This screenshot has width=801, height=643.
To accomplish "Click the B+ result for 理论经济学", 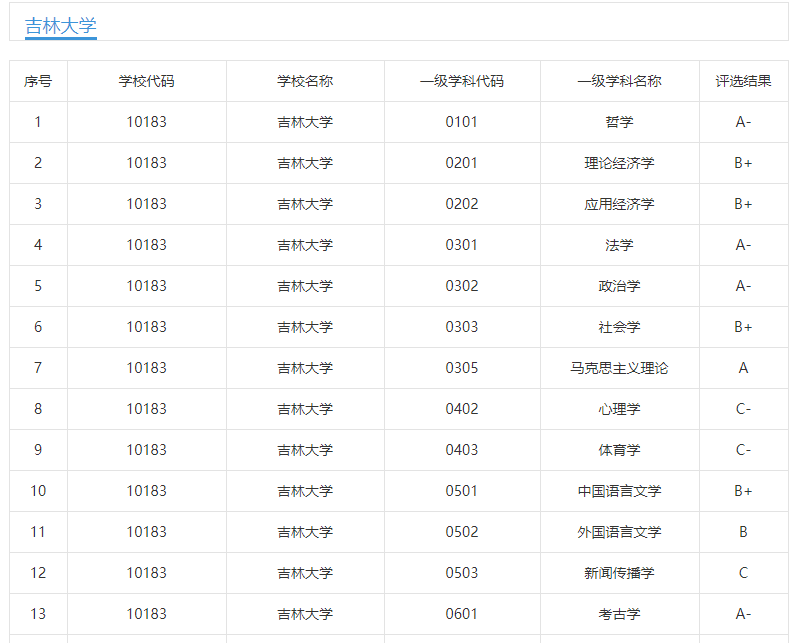I will [x=743, y=163].
